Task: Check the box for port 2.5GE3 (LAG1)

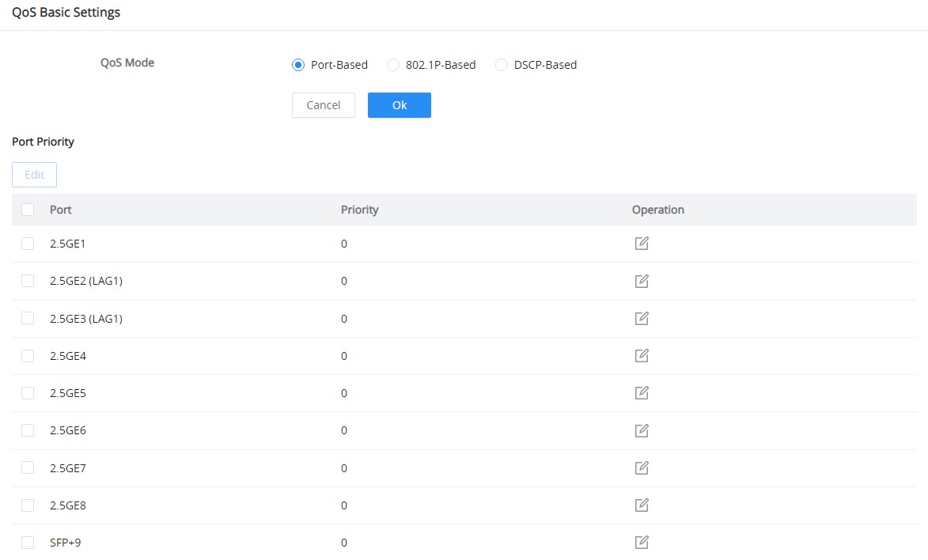Action: coord(28,319)
